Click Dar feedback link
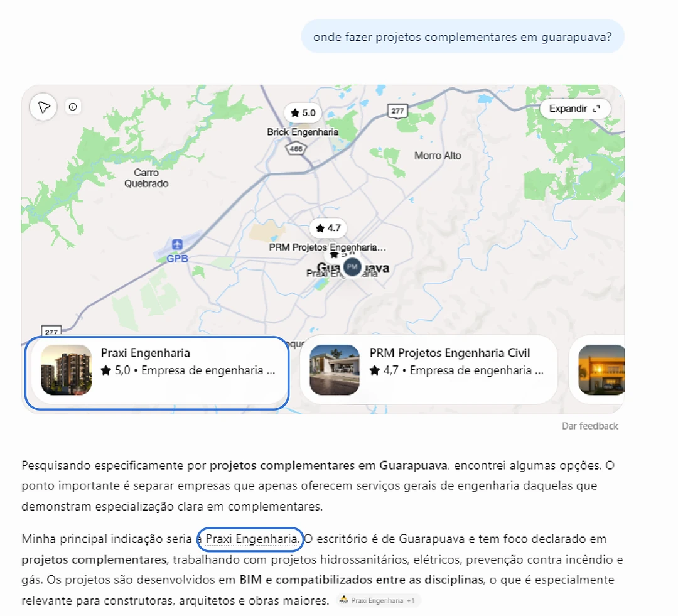The height and width of the screenshot is (616, 678). pos(589,426)
